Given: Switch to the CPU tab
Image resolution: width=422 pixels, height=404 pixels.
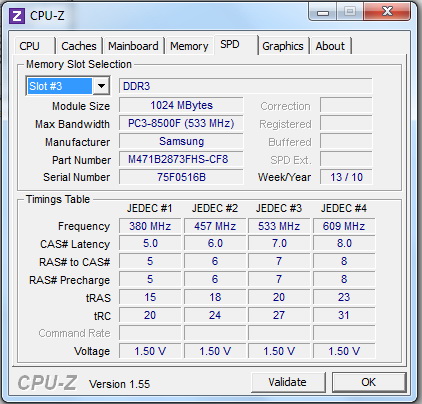Looking at the screenshot, I should pyautogui.click(x=30, y=46).
